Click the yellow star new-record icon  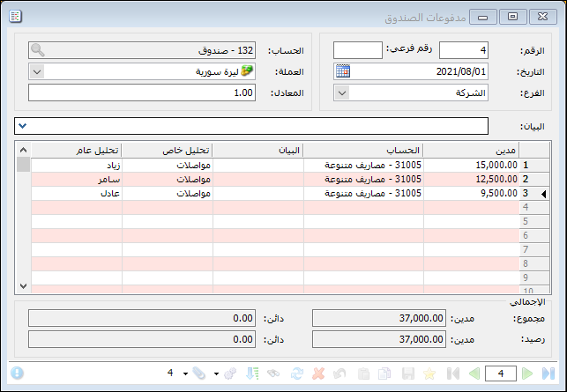click(x=429, y=374)
